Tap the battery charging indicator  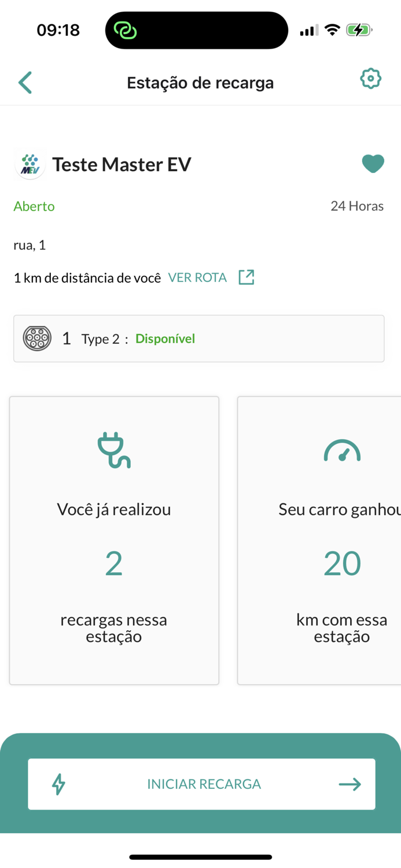359,30
